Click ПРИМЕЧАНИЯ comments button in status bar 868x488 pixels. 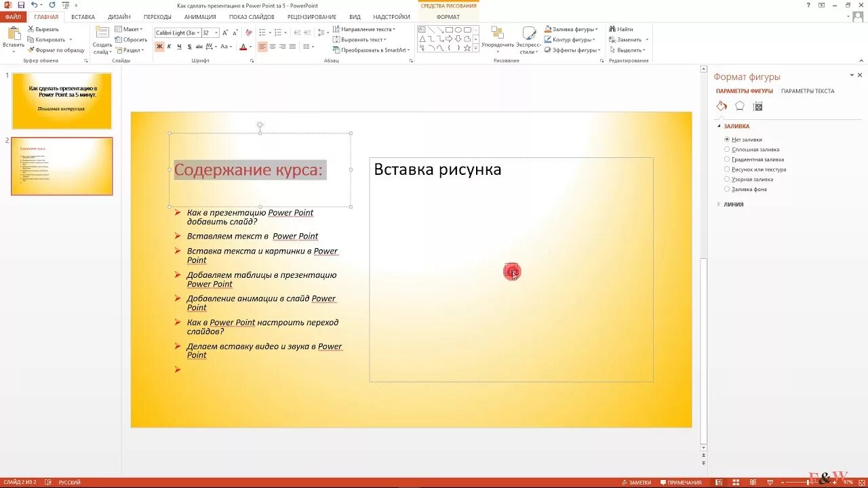(681, 483)
